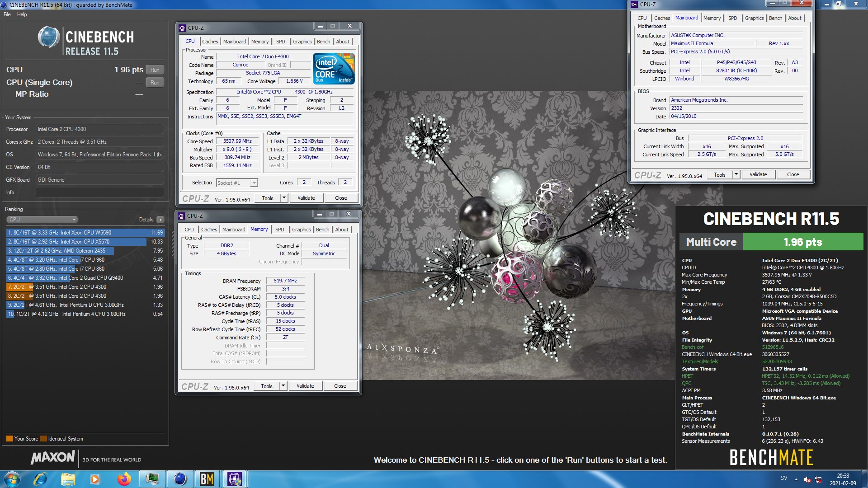Launch Firefox from the taskbar
The image size is (868, 488).
click(x=123, y=479)
